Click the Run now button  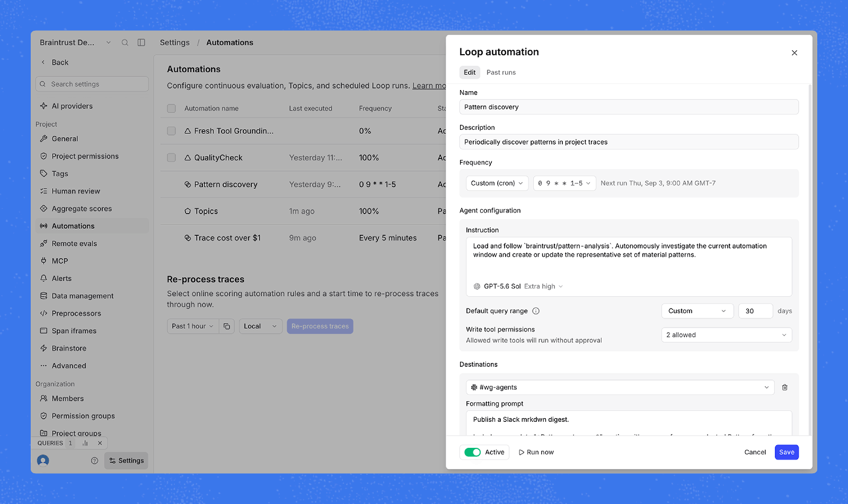pyautogui.click(x=536, y=452)
